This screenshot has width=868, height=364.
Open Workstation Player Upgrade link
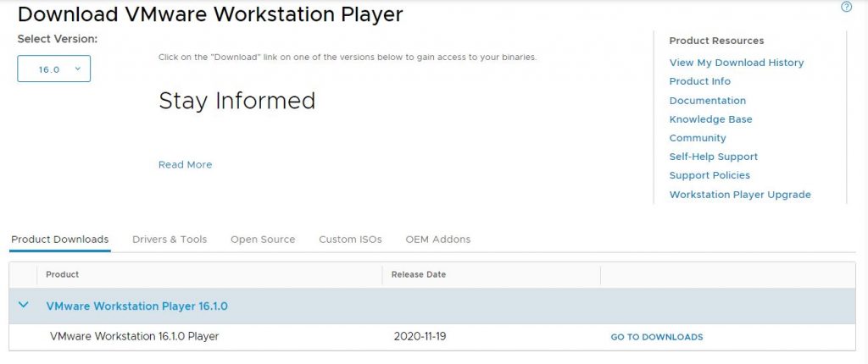pos(740,195)
